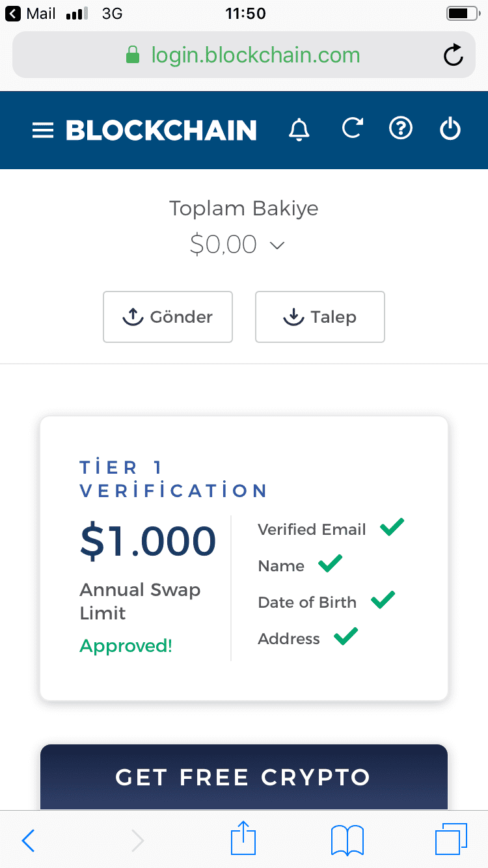Click the BLOCKCHAIN logo text
Viewport: 488px width, 868px height.
tap(161, 130)
